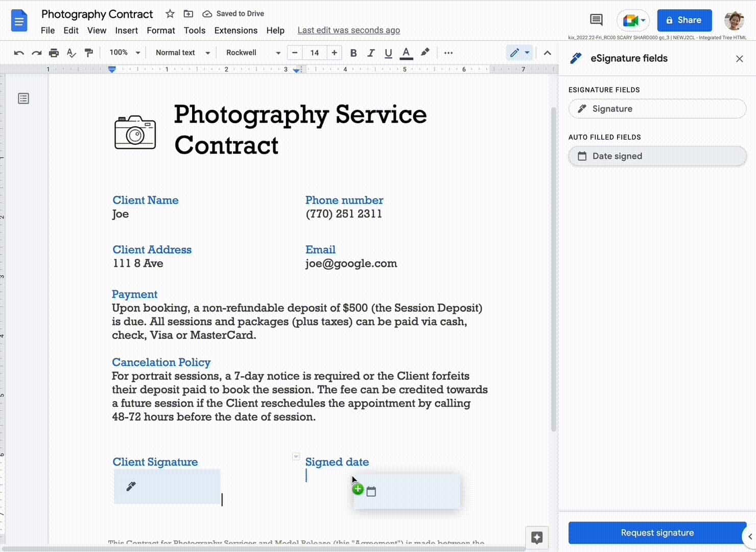The width and height of the screenshot is (756, 552).
Task: Expand the Rockwell font dropdown
Action: coord(253,53)
